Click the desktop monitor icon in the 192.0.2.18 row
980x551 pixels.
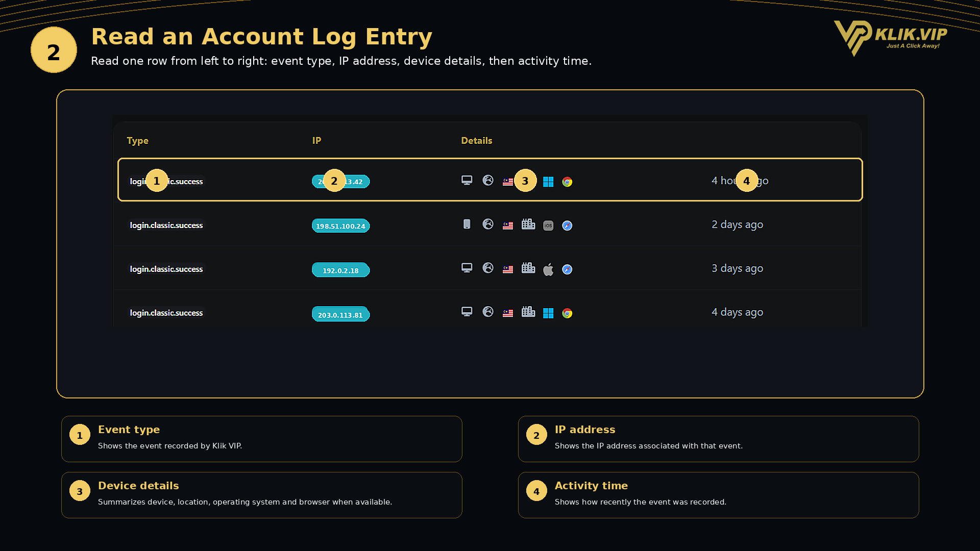(467, 268)
